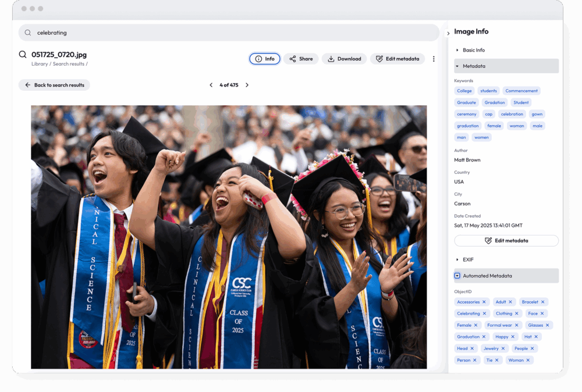Click the search magnifier icon in search bar

click(27, 33)
